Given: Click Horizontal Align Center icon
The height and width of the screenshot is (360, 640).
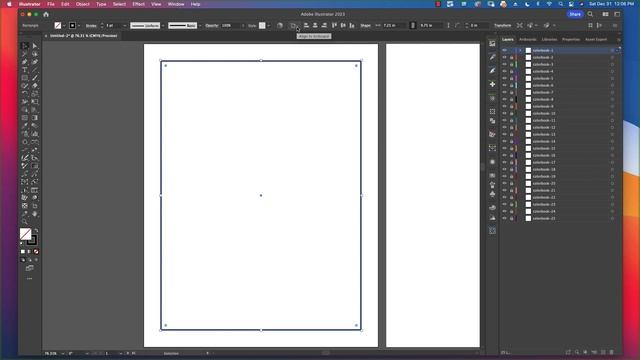Looking at the screenshot, I should pos(315,25).
